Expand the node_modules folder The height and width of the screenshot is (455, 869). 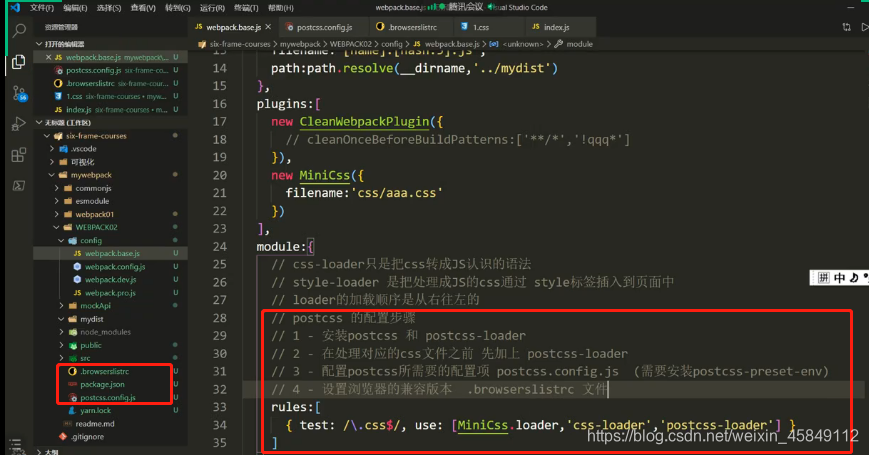(x=62, y=332)
